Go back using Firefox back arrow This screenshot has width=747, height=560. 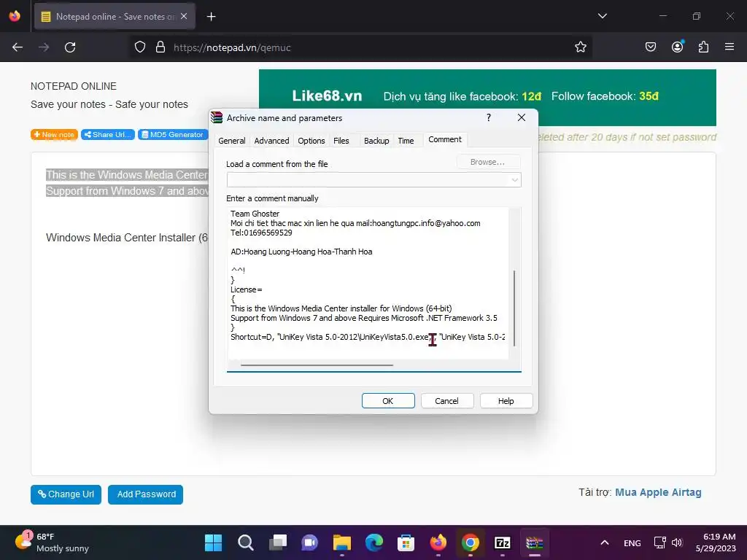tap(18, 47)
